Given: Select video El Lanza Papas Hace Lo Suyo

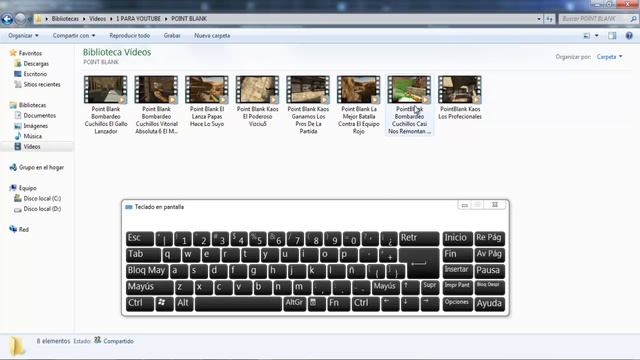Looking at the screenshot, I should click(207, 101).
